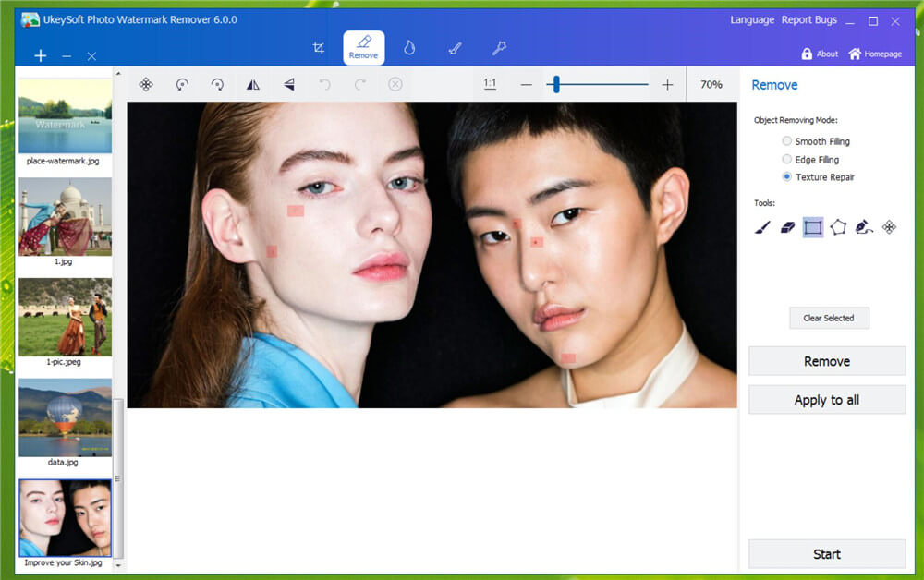Flip the image horizontally
Image resolution: width=924 pixels, height=580 pixels.
point(252,84)
